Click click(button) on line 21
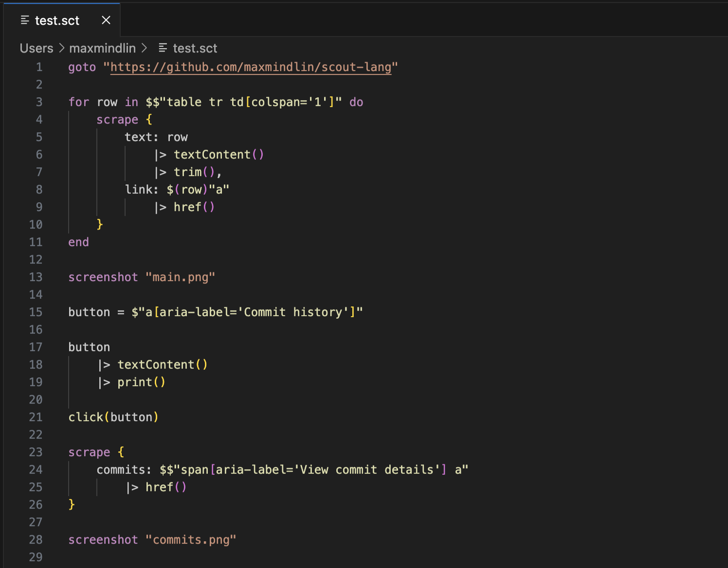 pyautogui.click(x=113, y=417)
